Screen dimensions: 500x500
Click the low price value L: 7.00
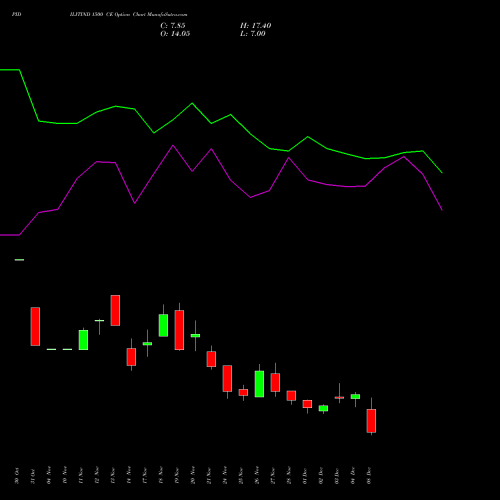click(253, 34)
